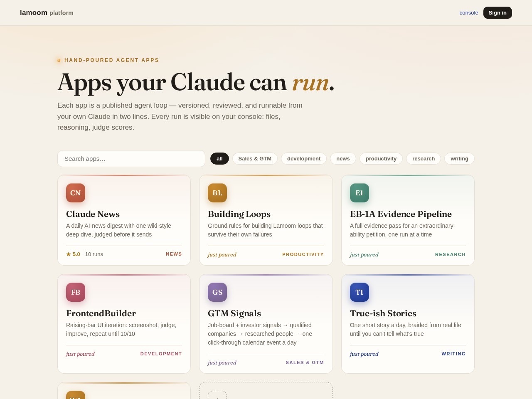Click the lamoom platform logo
Viewport: 532px width, 399px height.
point(47,12)
